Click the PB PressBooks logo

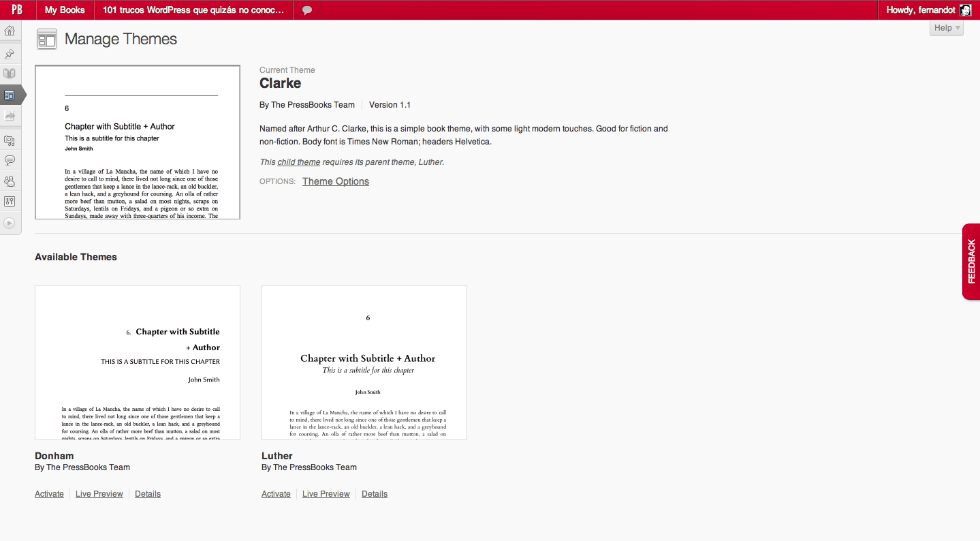(x=17, y=10)
